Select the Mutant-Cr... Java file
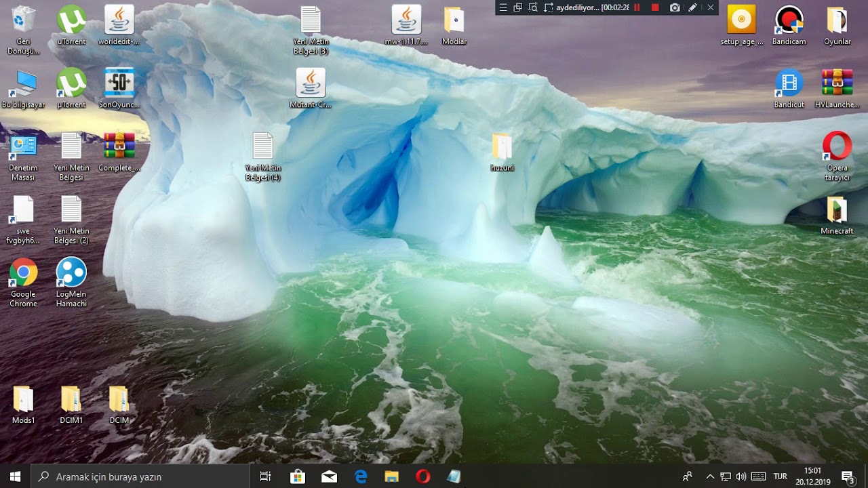 (x=311, y=83)
